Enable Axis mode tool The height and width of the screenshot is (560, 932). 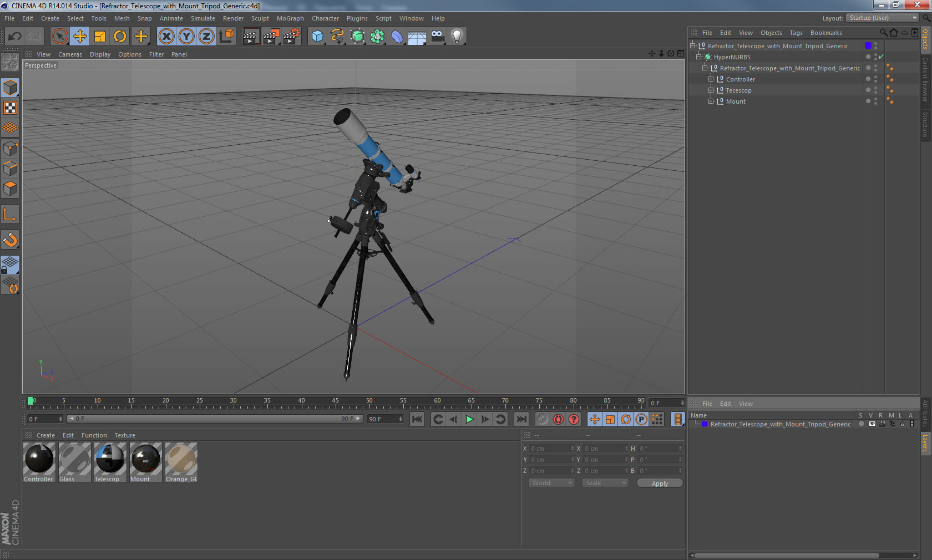pyautogui.click(x=11, y=214)
